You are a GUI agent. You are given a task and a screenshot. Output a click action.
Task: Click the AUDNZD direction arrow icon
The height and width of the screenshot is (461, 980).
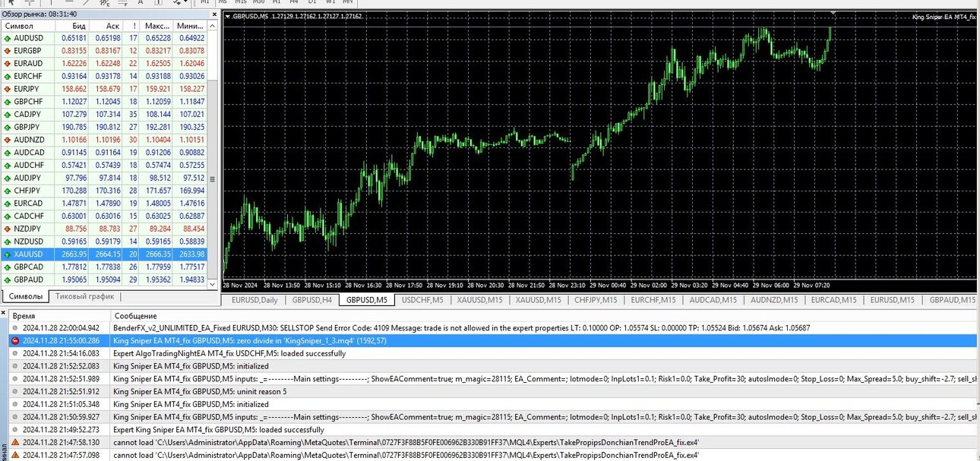pos(8,140)
